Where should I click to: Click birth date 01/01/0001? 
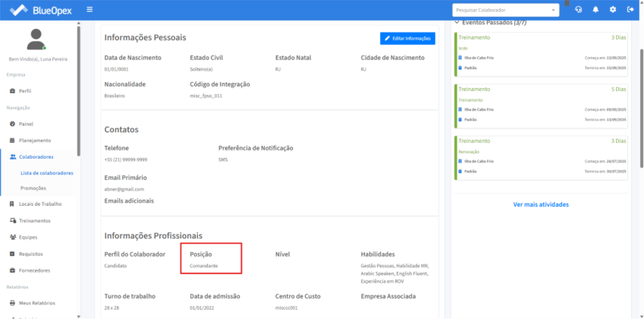tap(116, 69)
